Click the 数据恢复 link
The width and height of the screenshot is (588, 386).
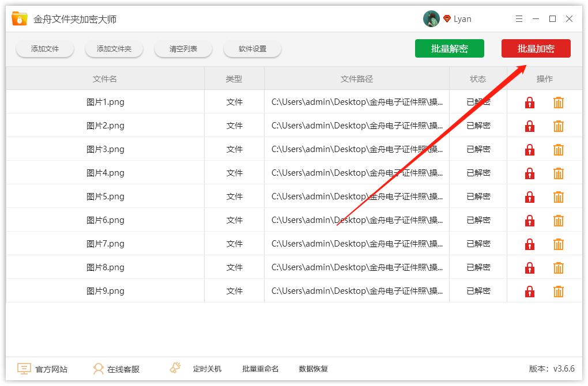(x=313, y=368)
